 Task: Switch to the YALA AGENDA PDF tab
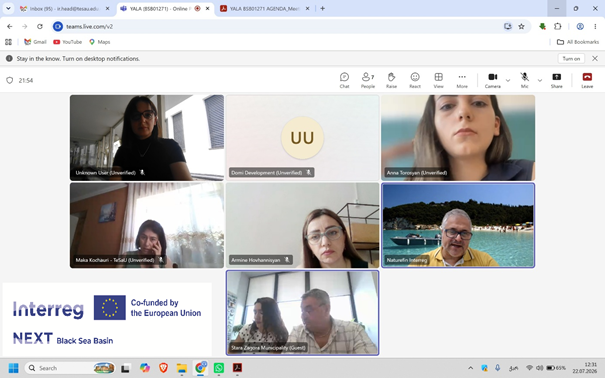coord(265,8)
